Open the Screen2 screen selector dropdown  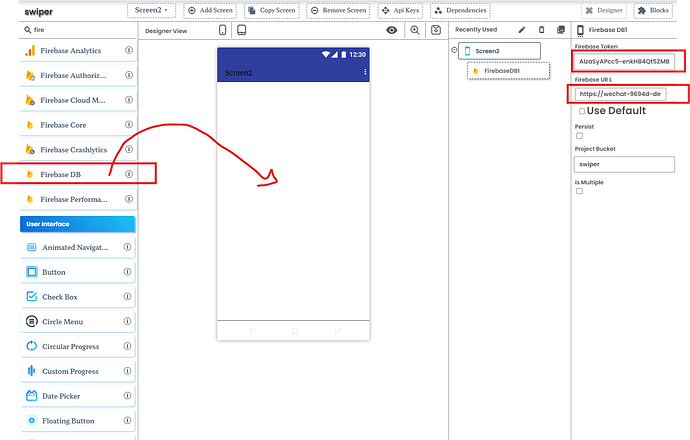click(x=151, y=10)
